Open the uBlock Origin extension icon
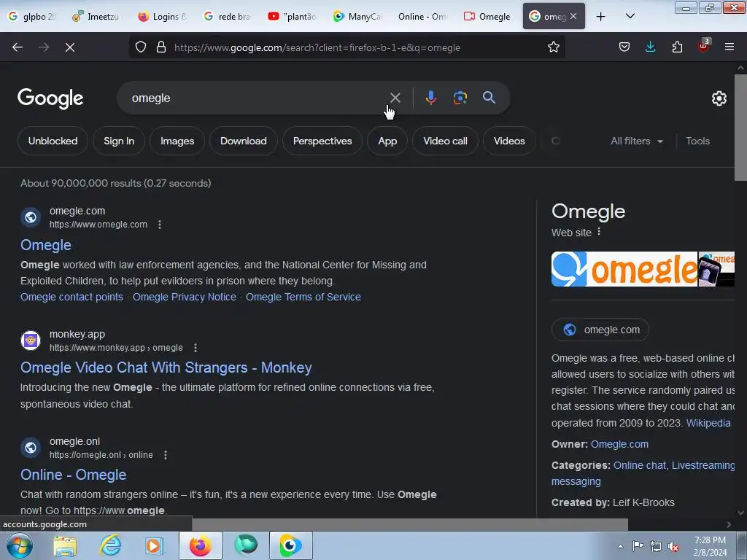 (704, 46)
